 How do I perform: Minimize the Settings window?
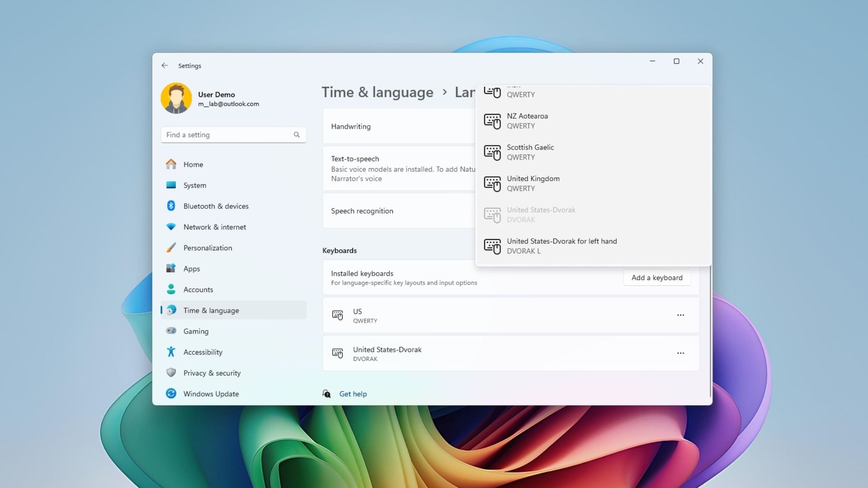(x=652, y=61)
